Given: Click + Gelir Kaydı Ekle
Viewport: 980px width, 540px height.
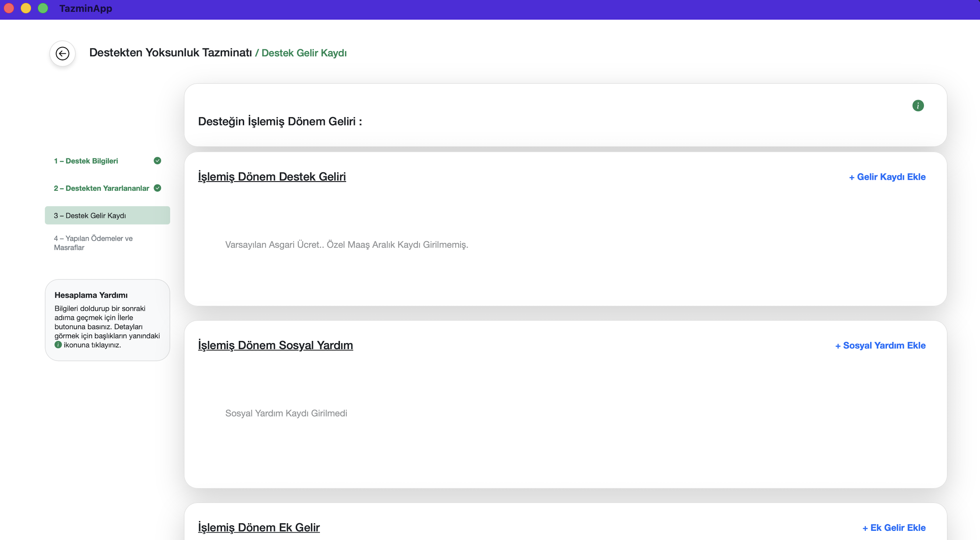Looking at the screenshot, I should coord(887,177).
